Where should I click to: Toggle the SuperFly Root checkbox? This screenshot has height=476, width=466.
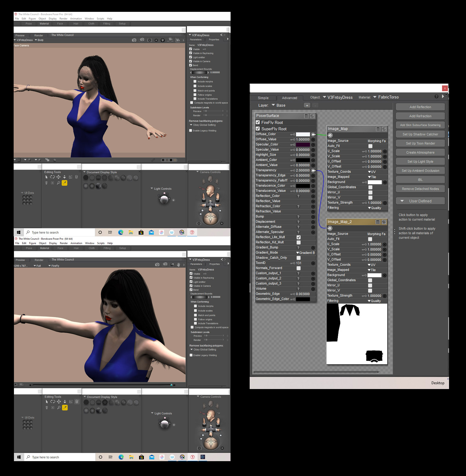click(258, 129)
